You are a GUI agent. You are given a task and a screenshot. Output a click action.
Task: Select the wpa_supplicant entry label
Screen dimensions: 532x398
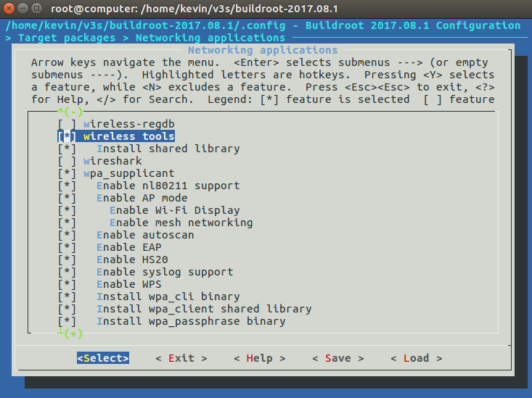(129, 173)
